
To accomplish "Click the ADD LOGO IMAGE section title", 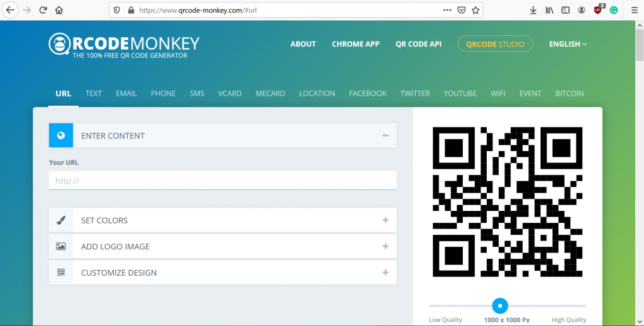I will (116, 247).
